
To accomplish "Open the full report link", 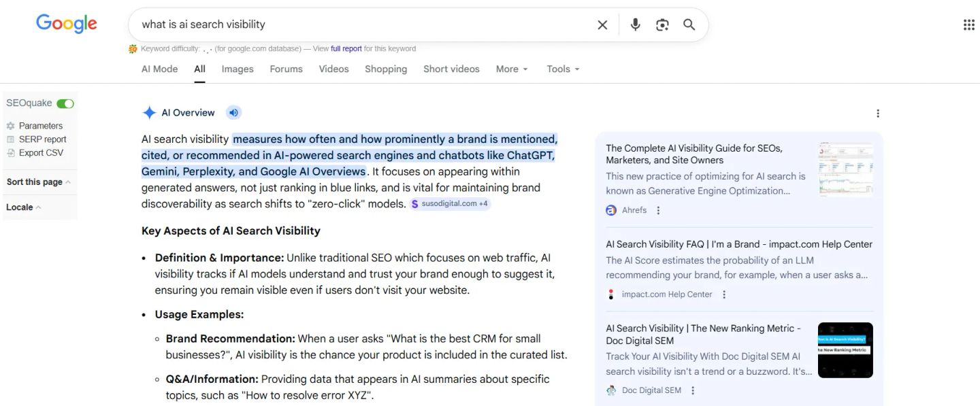I will click(x=346, y=49).
